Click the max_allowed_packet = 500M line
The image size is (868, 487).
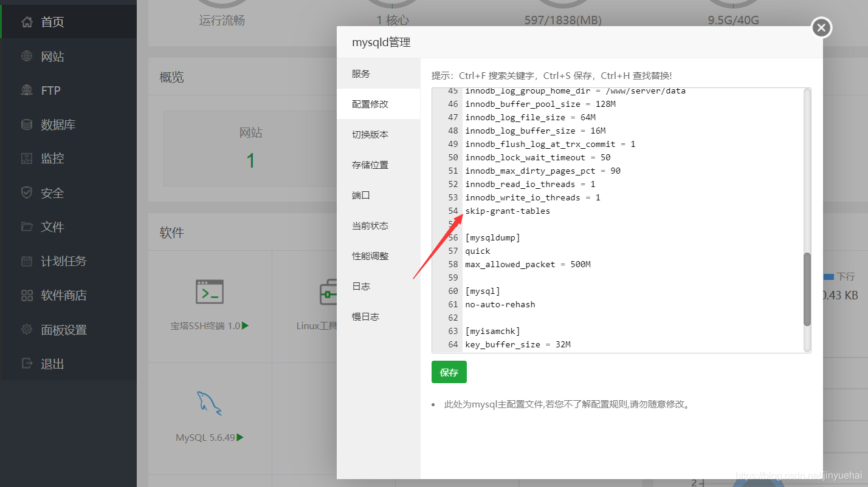pos(528,264)
